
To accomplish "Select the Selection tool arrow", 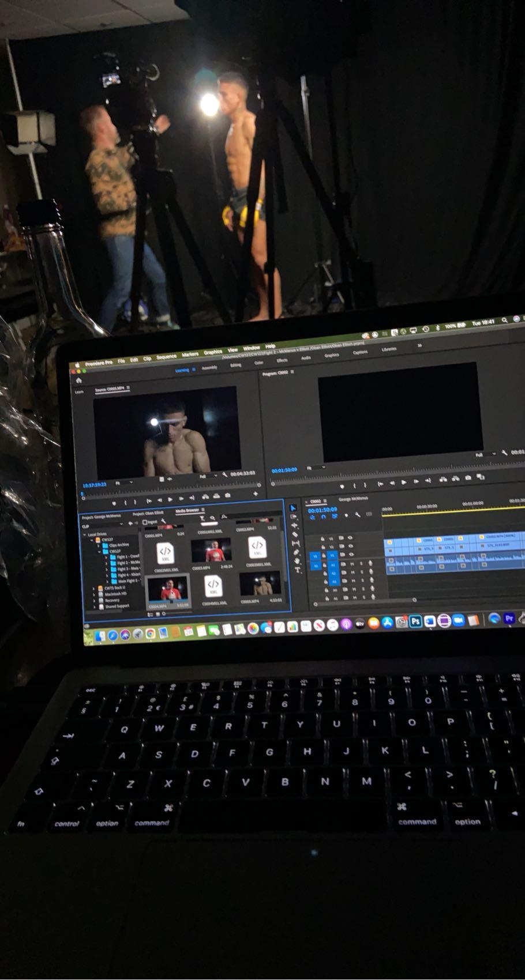I will [x=292, y=508].
